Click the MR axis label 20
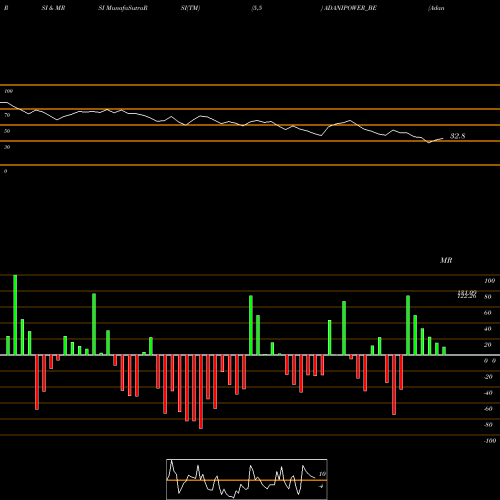The image size is (500, 500). pos(488,345)
